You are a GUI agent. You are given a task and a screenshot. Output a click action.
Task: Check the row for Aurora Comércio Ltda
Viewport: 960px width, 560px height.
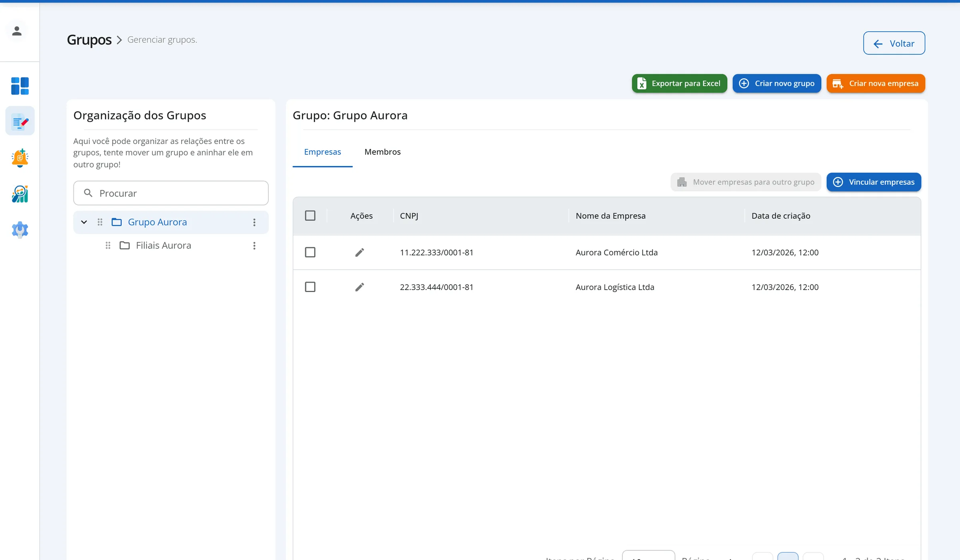tap(310, 252)
